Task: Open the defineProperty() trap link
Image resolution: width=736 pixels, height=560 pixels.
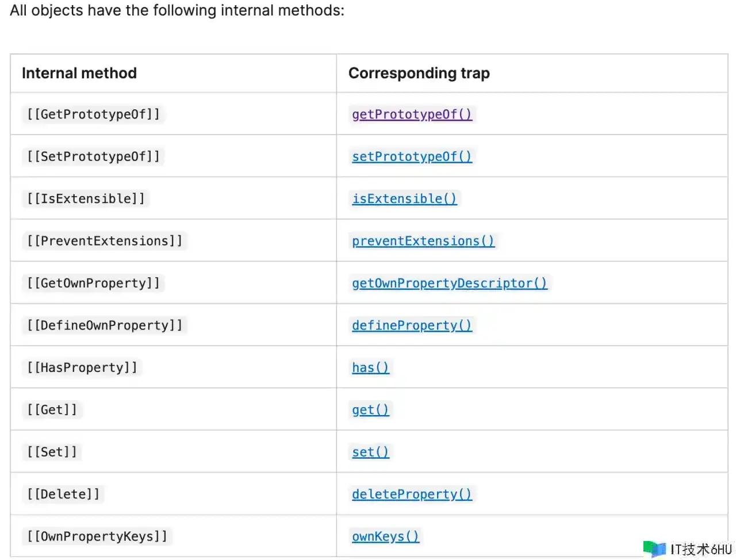Action: tap(412, 325)
